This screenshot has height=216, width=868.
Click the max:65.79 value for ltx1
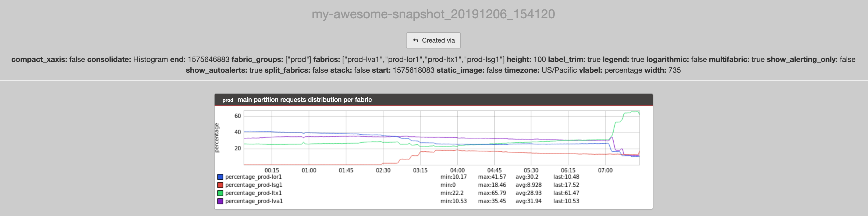pyautogui.click(x=492, y=193)
